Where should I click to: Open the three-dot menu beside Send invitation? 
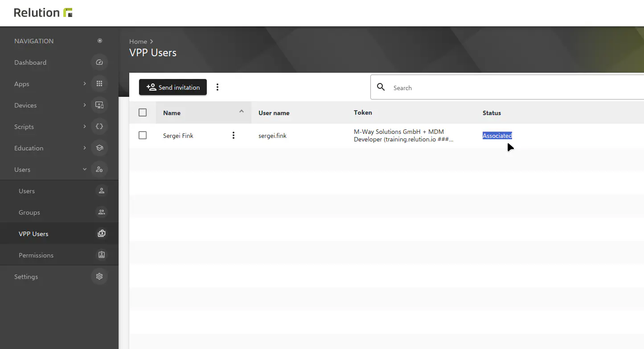click(x=217, y=87)
